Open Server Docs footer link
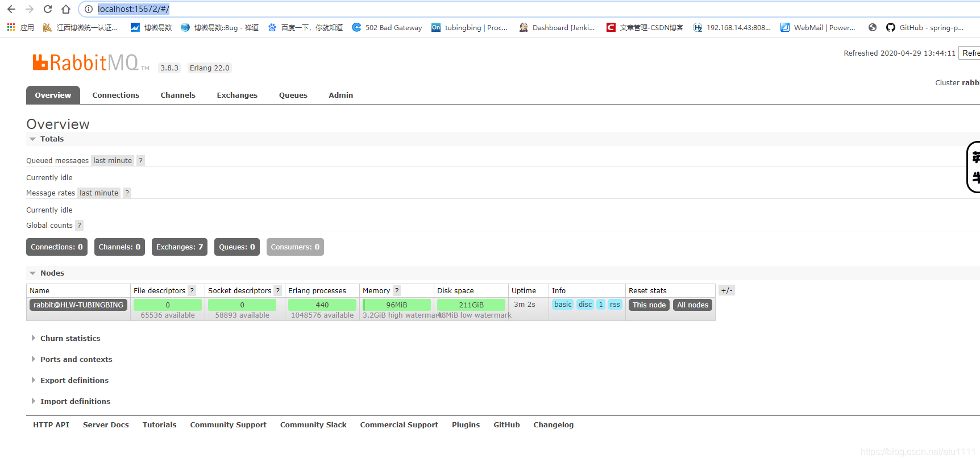This screenshot has height=462, width=980. [106, 425]
